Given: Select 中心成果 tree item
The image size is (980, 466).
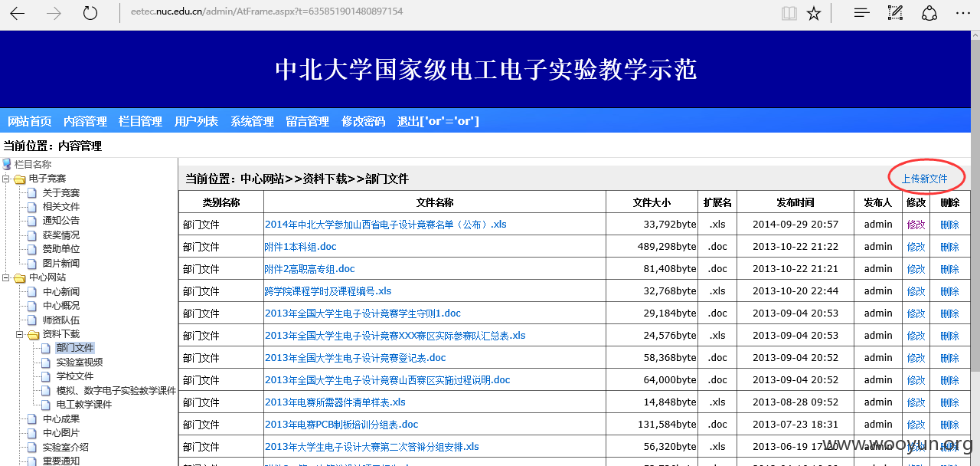Looking at the screenshot, I should point(60,419).
